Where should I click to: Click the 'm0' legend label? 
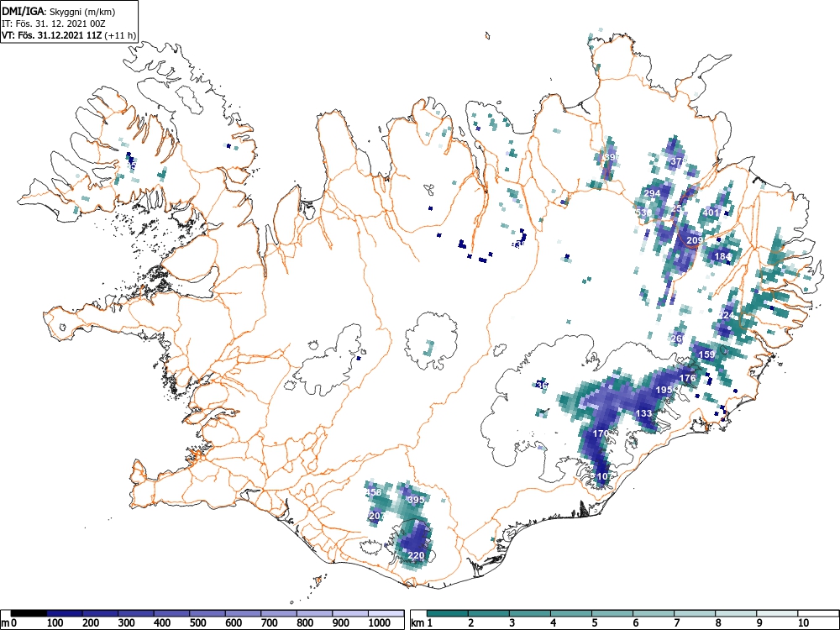9,623
